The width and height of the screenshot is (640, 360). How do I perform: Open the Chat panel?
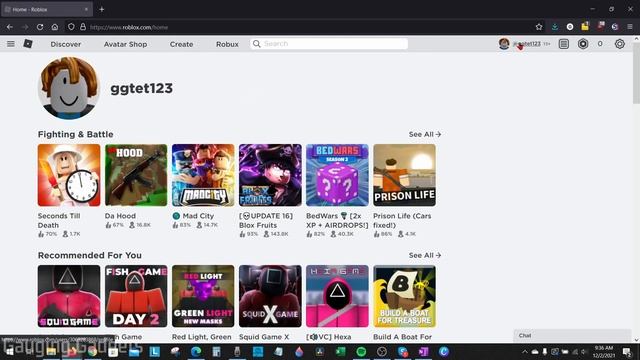tap(572, 336)
